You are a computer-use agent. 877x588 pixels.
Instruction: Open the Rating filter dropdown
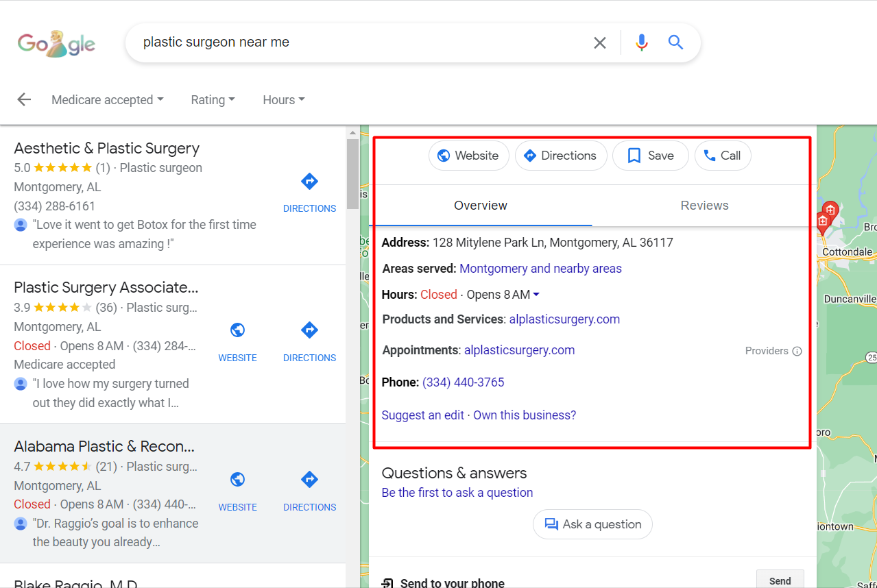[x=213, y=99]
